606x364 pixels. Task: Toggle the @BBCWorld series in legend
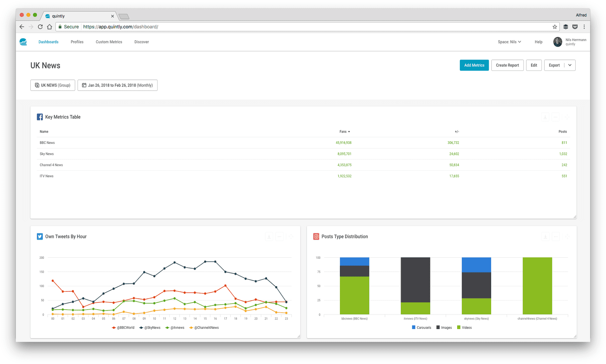(x=123, y=328)
